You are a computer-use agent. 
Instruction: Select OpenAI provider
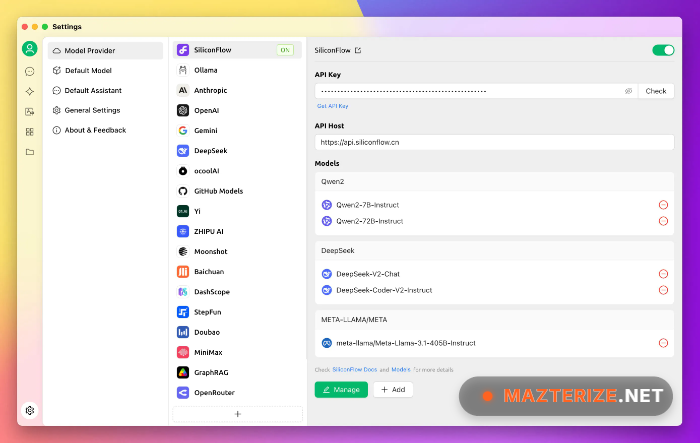point(237,110)
